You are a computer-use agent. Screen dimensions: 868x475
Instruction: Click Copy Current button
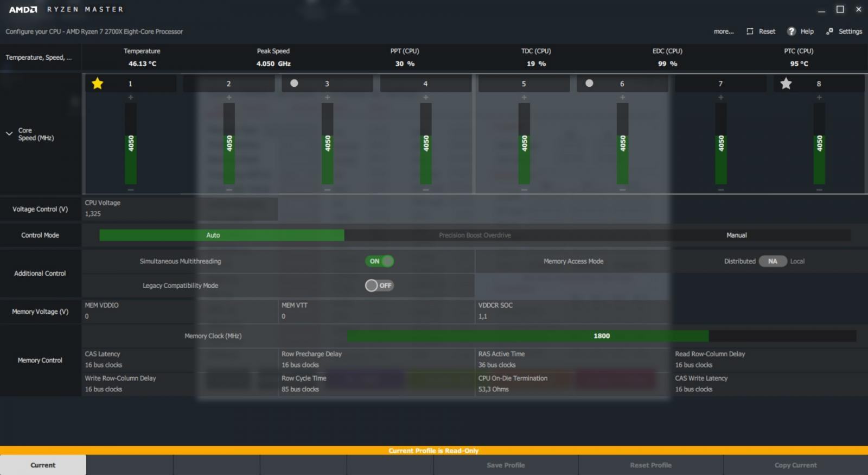795,465
